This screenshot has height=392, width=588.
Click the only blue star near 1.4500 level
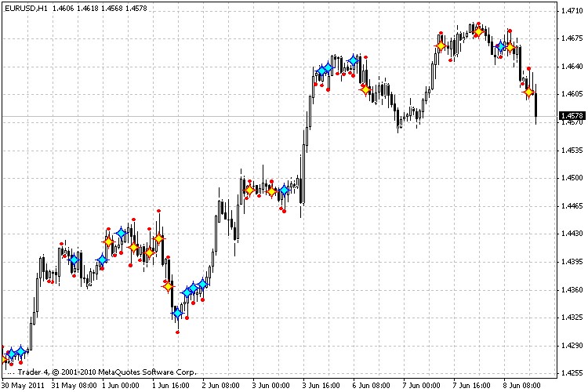pyautogui.click(x=284, y=190)
